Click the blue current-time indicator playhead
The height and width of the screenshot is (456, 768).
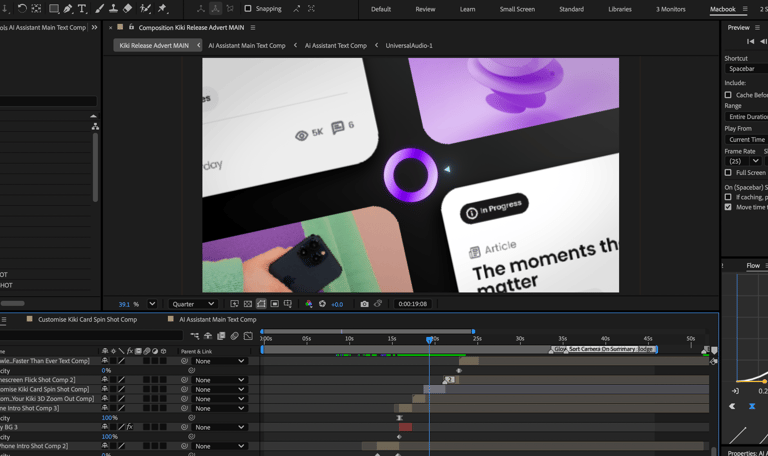430,339
